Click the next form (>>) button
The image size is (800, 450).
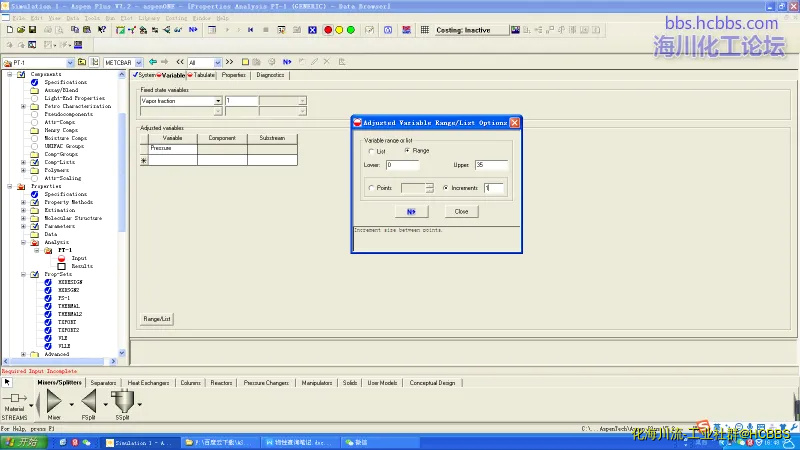tap(230, 62)
